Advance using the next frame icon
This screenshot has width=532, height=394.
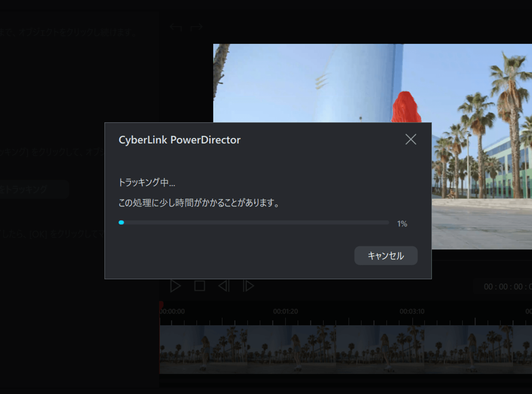pos(248,286)
